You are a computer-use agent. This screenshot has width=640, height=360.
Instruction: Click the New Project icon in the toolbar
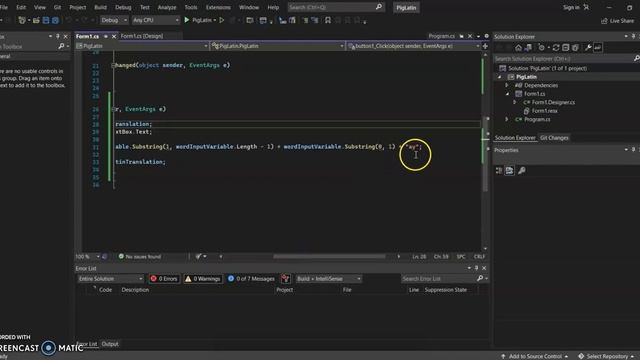(22, 20)
